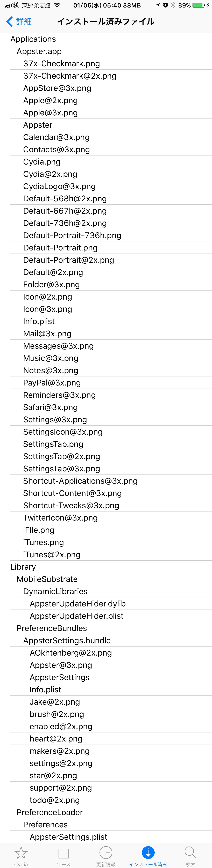Select the Library folder row
The image size is (212, 868).
click(106, 567)
